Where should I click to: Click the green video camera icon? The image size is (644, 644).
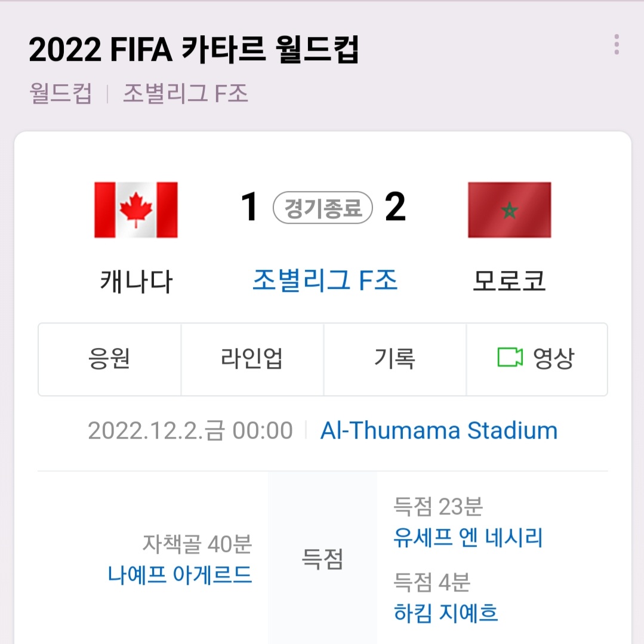point(510,358)
